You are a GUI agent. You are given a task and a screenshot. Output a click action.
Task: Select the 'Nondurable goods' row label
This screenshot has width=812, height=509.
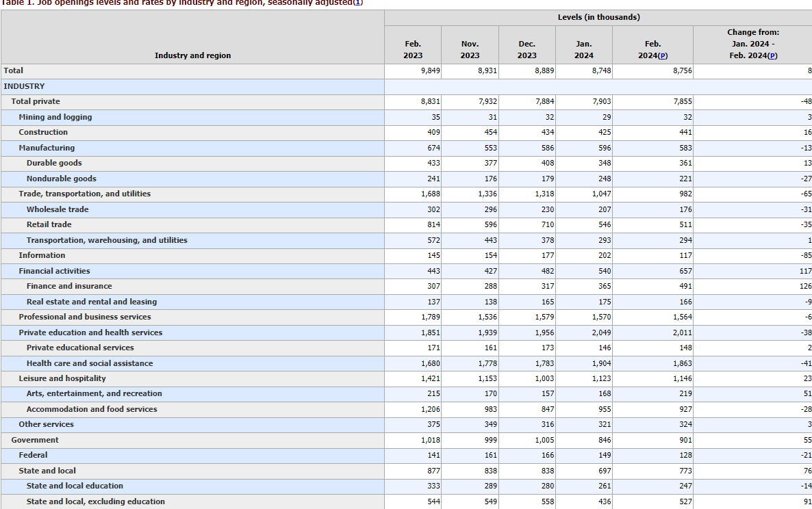coord(62,179)
